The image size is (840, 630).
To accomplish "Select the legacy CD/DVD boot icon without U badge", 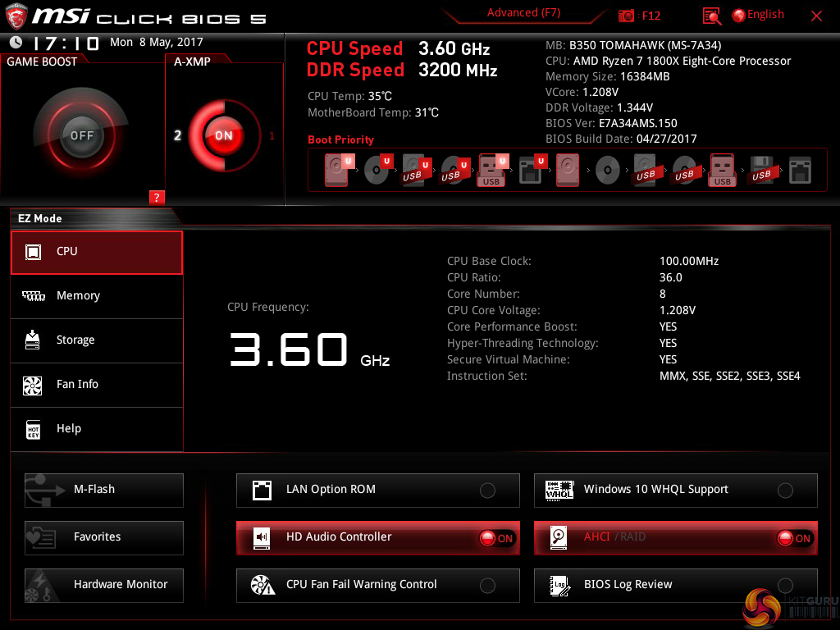I will tap(608, 171).
